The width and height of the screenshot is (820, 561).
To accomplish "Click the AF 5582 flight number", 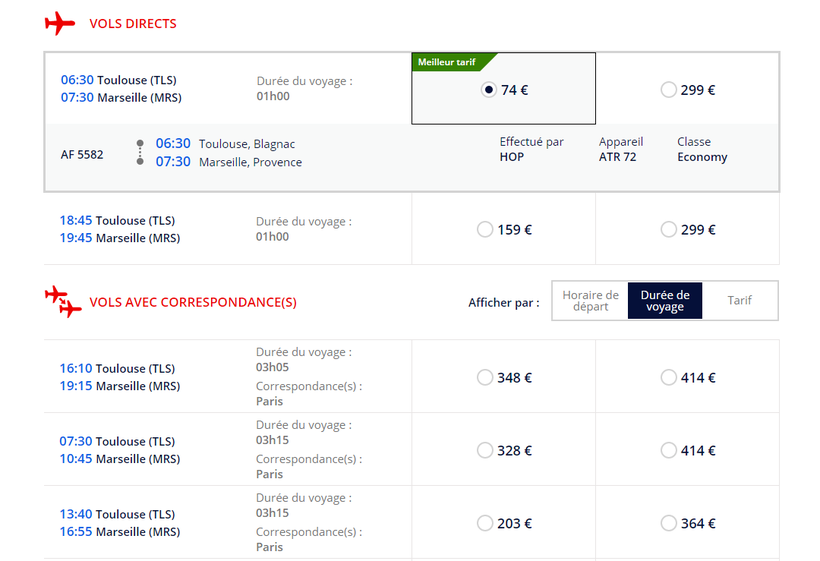I will pos(82,154).
